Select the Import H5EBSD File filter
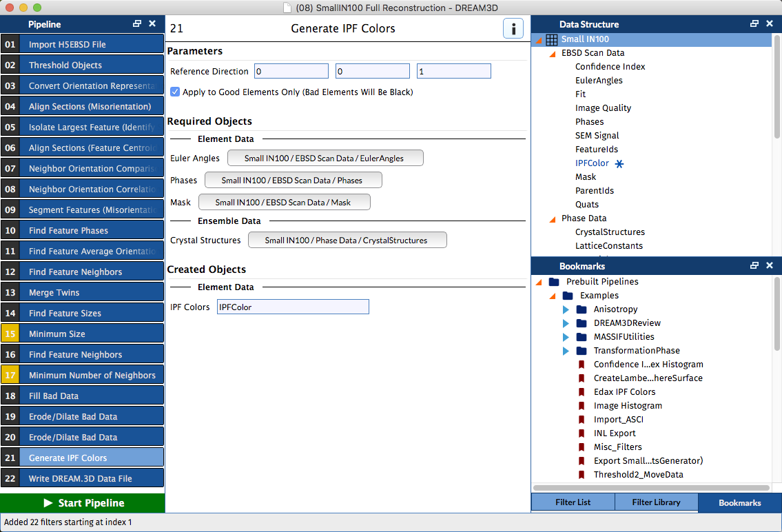 [x=82, y=44]
